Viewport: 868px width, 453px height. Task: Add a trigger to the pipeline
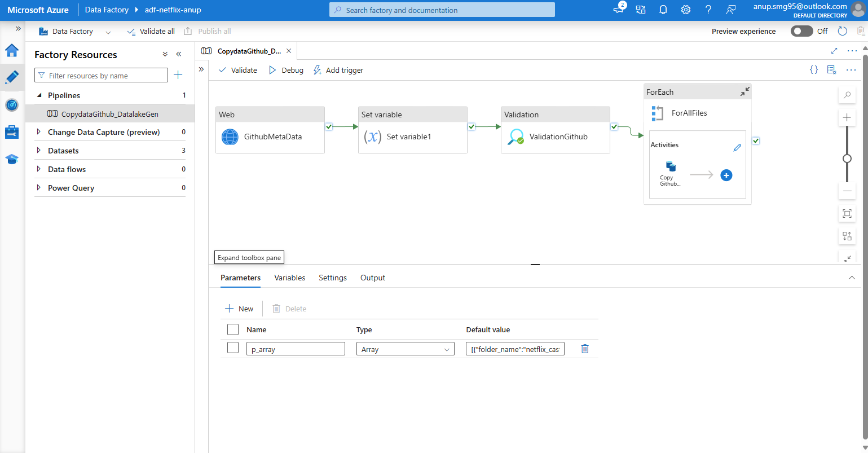coord(338,70)
